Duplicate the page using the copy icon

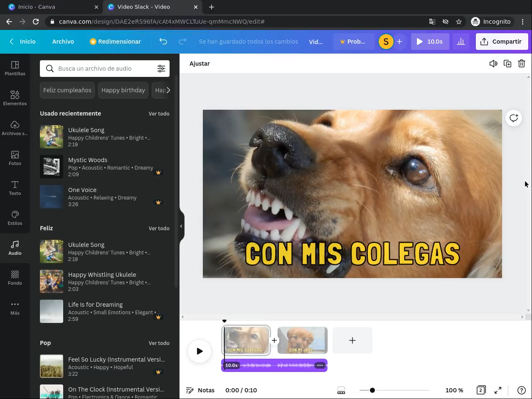click(507, 64)
